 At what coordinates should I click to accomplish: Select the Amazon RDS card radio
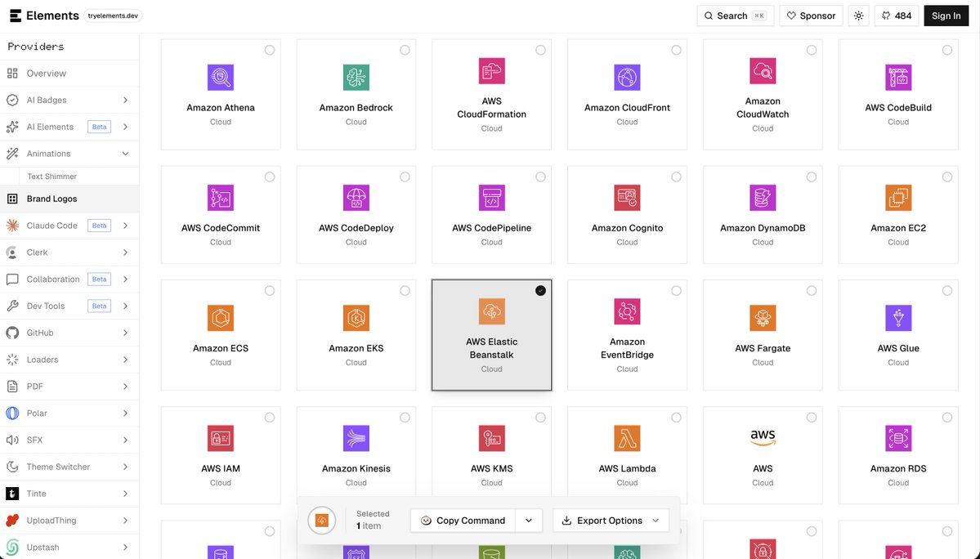(x=946, y=418)
